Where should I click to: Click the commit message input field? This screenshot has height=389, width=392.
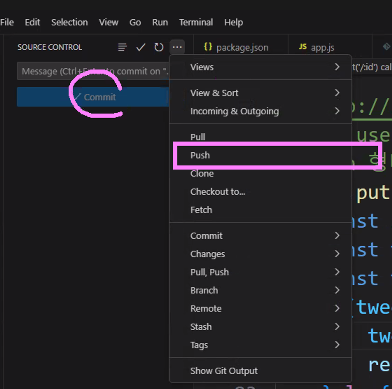click(93, 71)
